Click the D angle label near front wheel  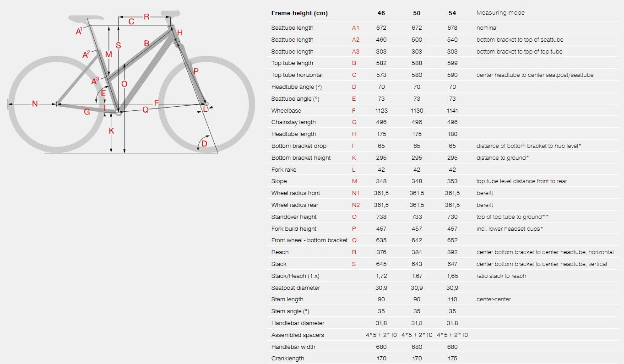(204, 143)
